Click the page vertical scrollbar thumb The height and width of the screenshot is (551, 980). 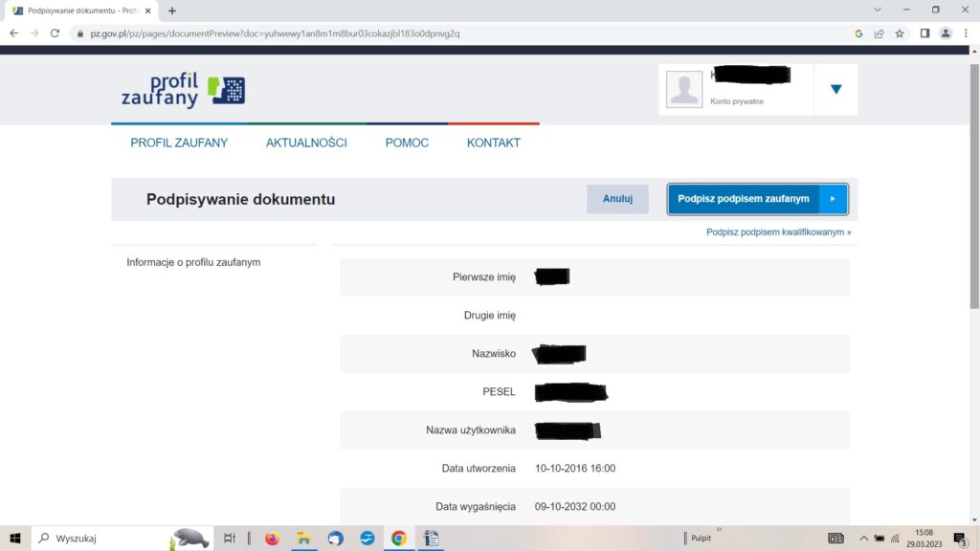click(974, 186)
